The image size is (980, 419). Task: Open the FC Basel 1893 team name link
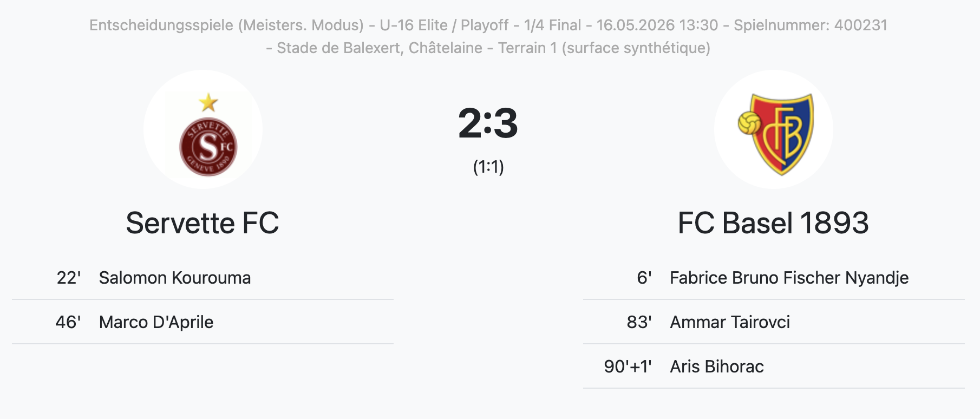coord(773,223)
